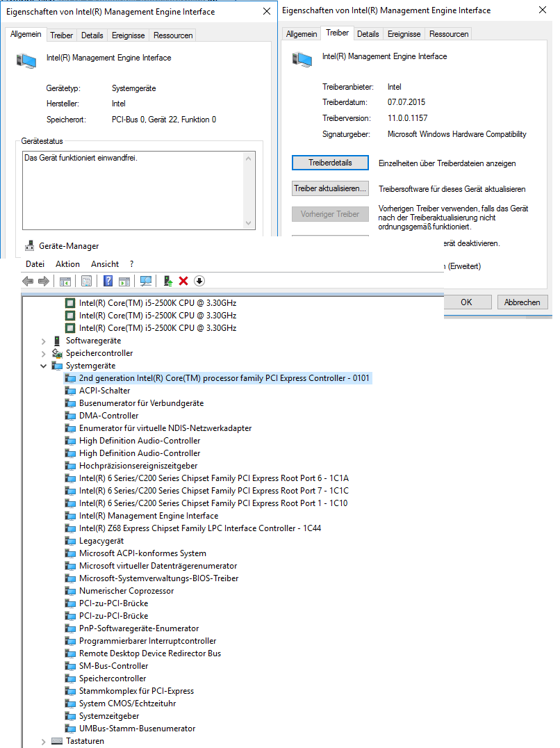Click the Abbrechen button
The image size is (560, 748).
(x=522, y=302)
